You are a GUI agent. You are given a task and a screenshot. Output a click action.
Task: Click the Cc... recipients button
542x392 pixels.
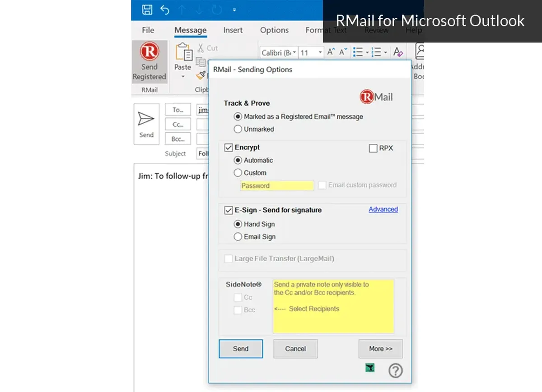coord(178,124)
